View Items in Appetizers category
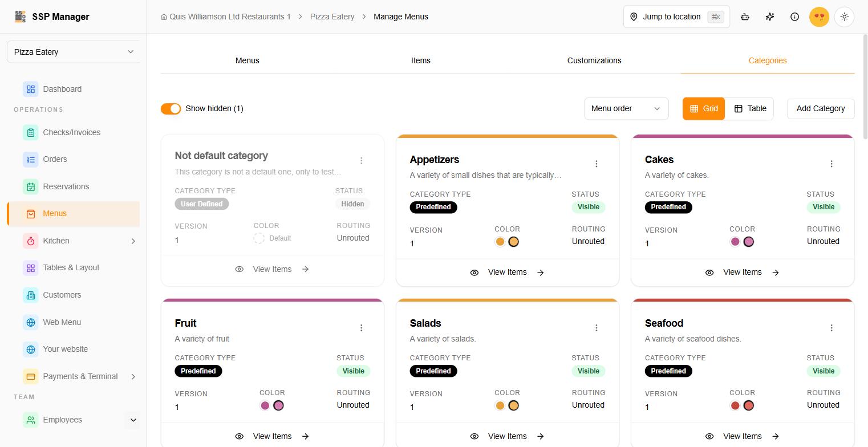Viewport: 868px width, 447px height. 507,273
